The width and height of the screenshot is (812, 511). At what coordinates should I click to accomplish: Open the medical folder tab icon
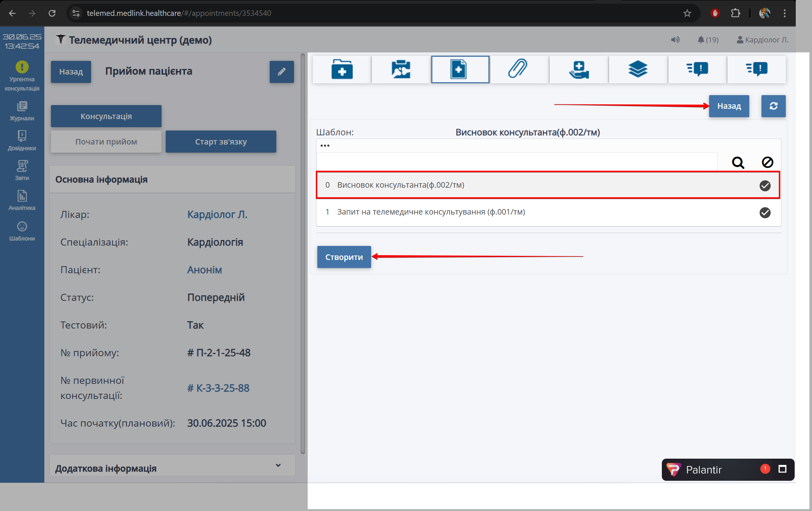(342, 69)
